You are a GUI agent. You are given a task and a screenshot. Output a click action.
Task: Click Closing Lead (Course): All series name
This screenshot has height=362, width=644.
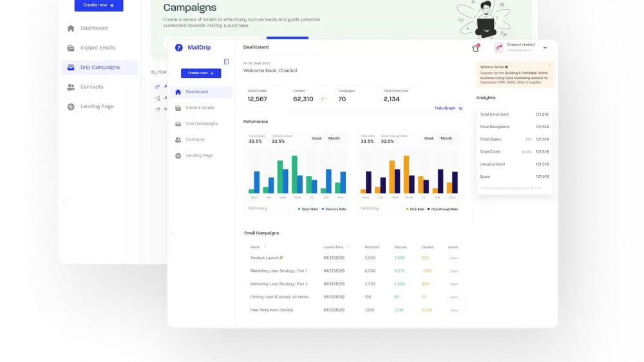[279, 297]
